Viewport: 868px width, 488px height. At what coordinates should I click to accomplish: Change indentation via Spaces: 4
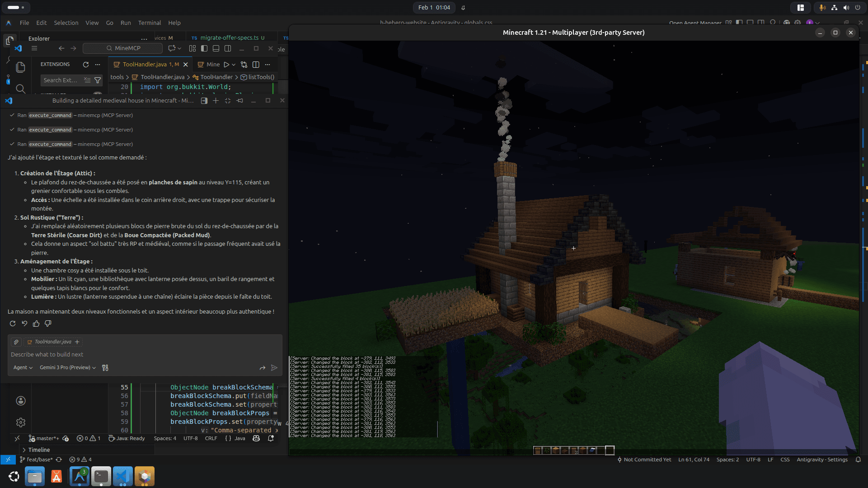(x=165, y=438)
